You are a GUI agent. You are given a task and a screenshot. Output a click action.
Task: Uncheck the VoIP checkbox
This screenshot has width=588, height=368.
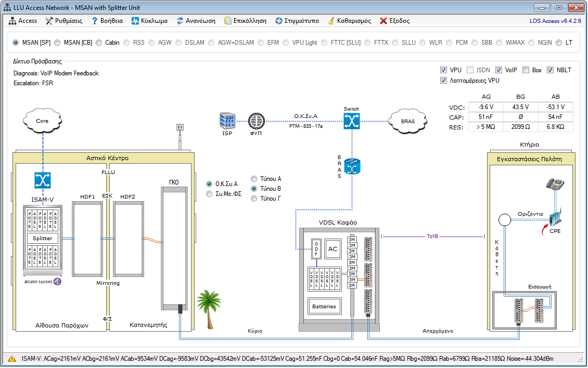498,70
